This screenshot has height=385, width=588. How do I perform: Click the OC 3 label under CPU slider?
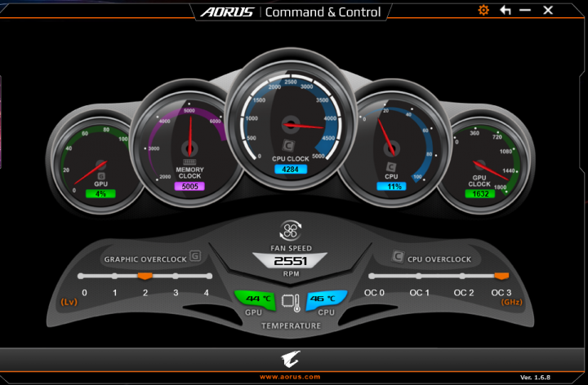click(x=501, y=293)
